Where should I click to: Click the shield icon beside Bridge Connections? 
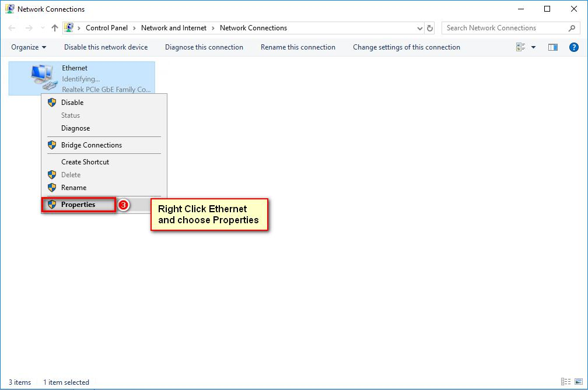click(x=52, y=145)
